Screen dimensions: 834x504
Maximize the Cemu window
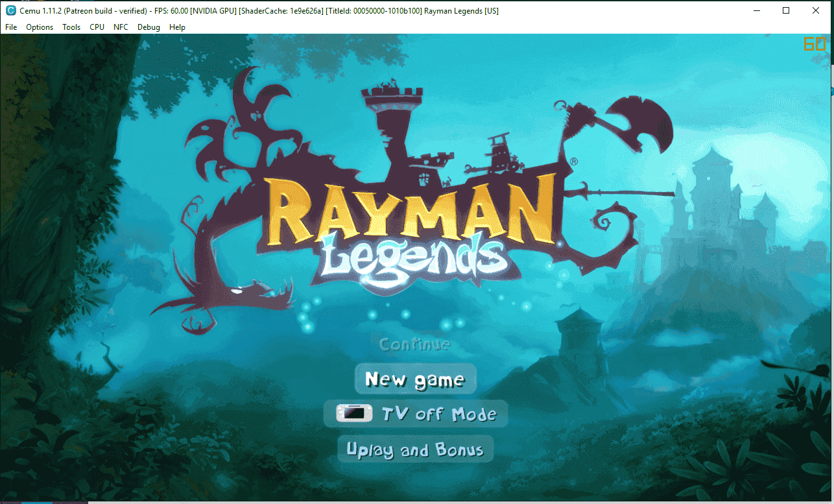(x=786, y=10)
